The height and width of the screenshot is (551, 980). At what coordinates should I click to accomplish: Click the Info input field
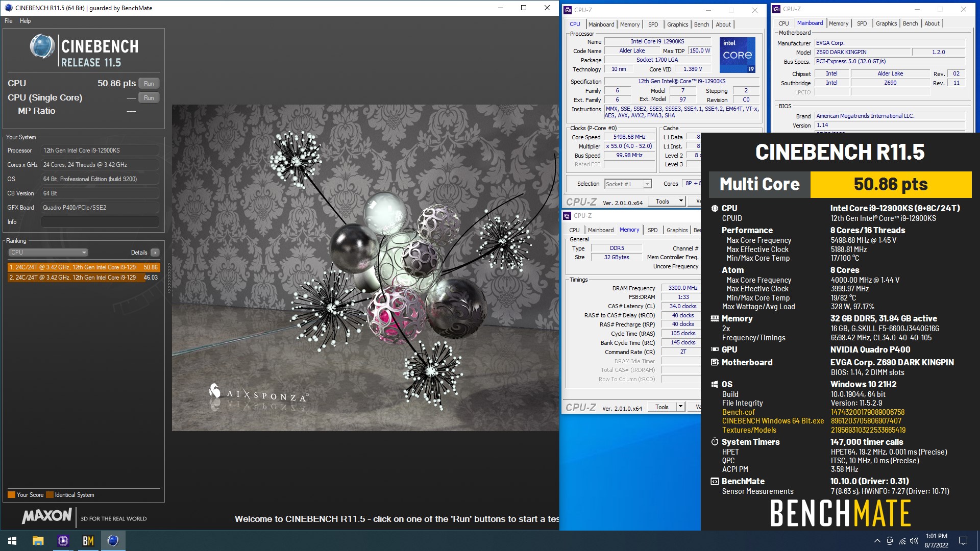click(100, 222)
